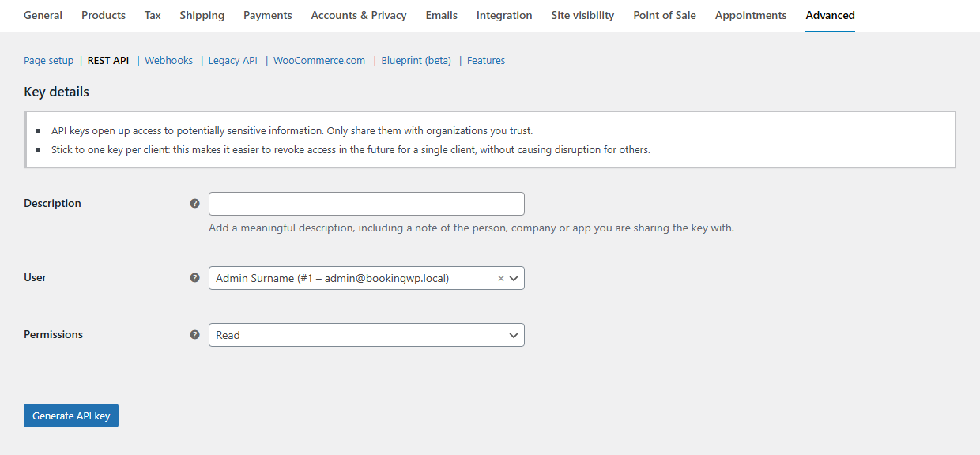Open the Payments settings tab

pos(267,15)
